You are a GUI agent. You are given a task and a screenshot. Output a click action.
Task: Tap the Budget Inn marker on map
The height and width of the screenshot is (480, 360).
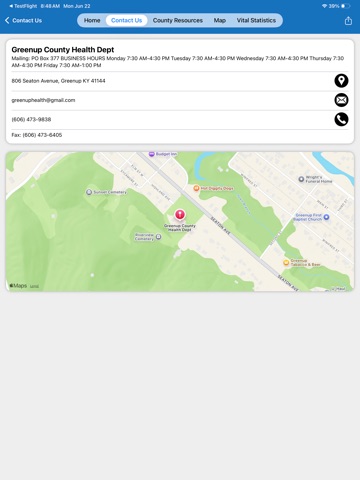[x=152, y=154]
